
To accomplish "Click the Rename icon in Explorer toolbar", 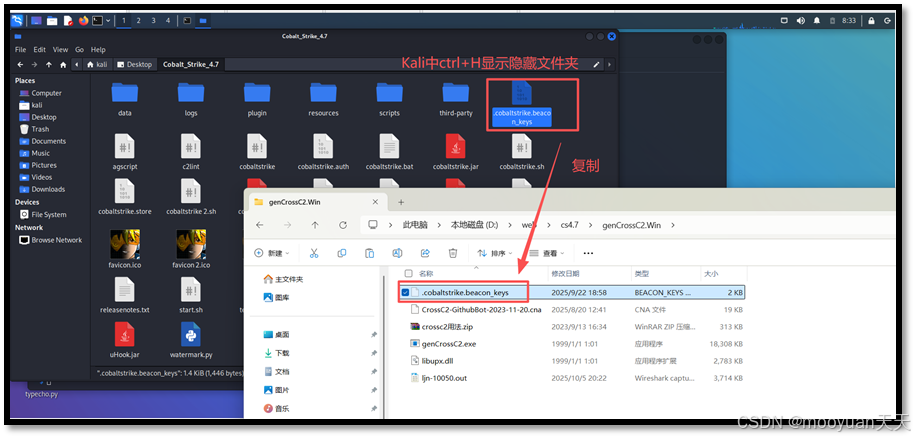I will point(397,253).
